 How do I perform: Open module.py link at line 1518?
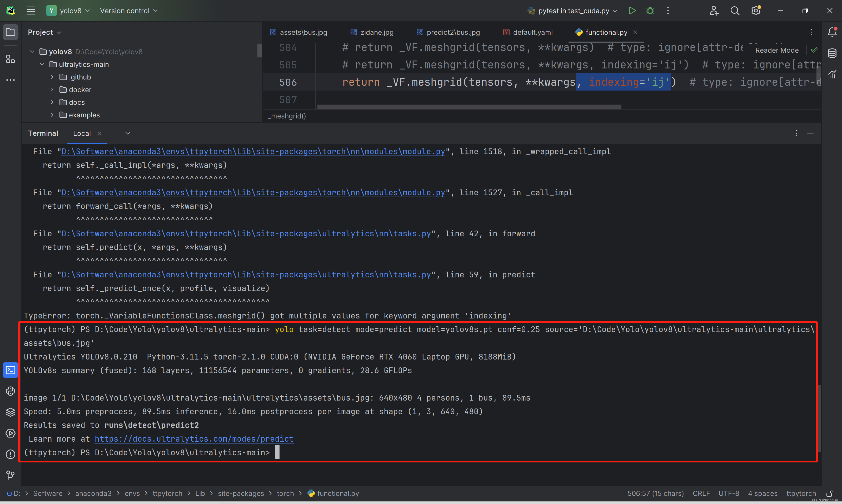coord(253,152)
